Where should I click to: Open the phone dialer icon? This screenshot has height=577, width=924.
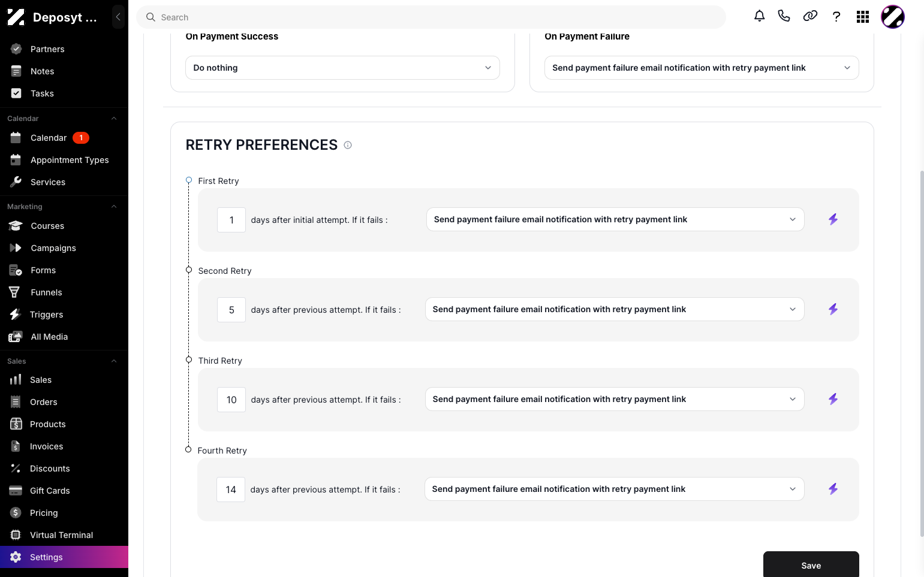pos(784,16)
